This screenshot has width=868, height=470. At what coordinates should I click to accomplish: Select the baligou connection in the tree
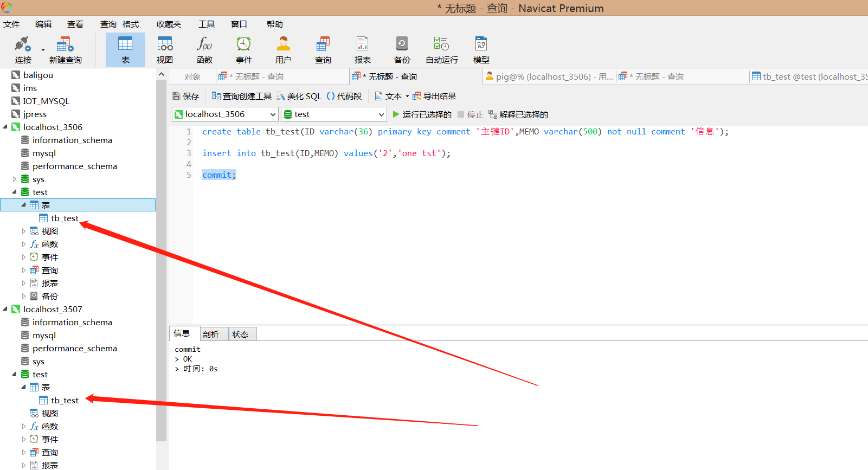pos(38,75)
